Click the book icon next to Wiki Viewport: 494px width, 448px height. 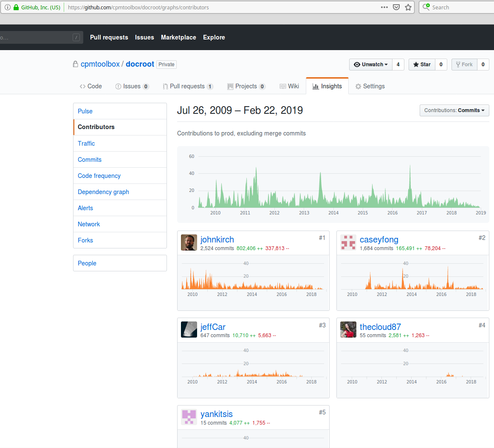click(x=282, y=86)
